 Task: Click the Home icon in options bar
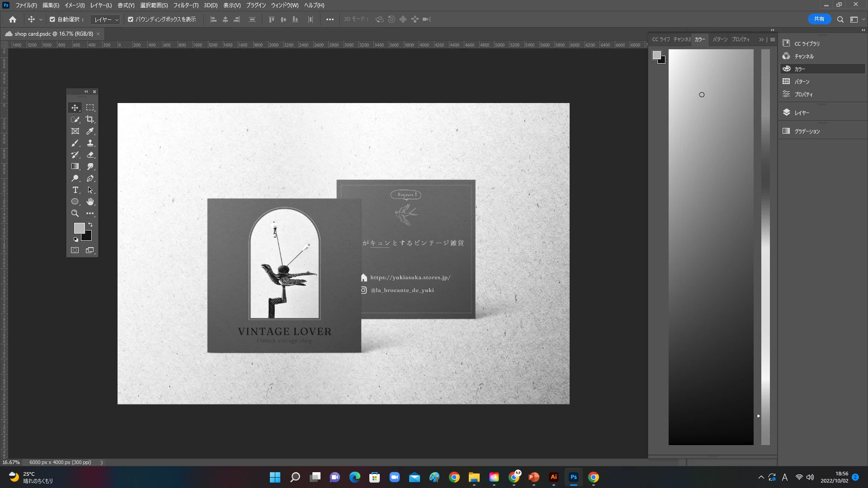click(x=13, y=19)
